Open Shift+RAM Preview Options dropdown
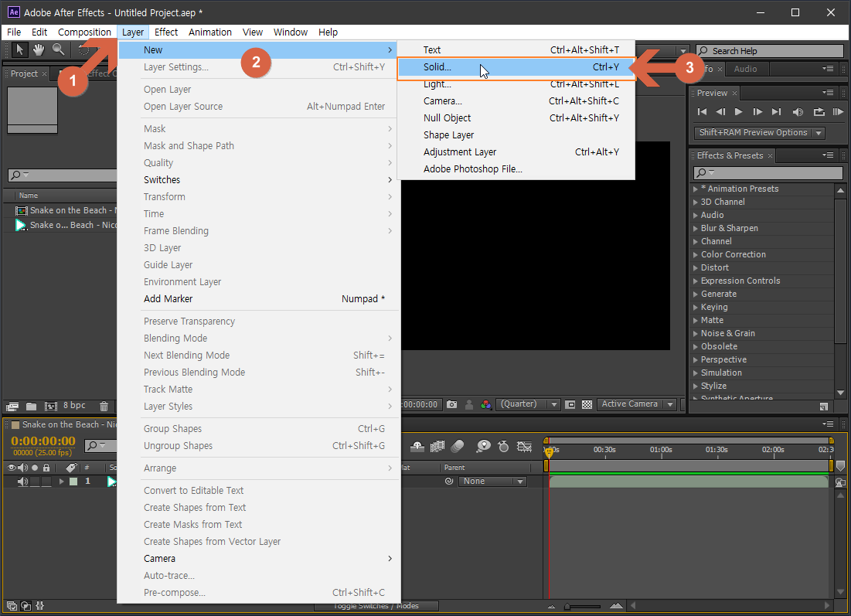Screen dimensions: 851x616 click(759, 132)
